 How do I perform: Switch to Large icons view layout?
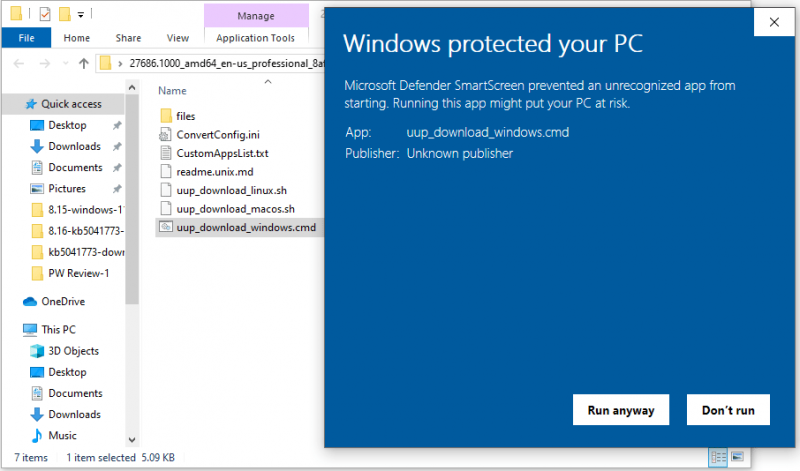[737, 457]
